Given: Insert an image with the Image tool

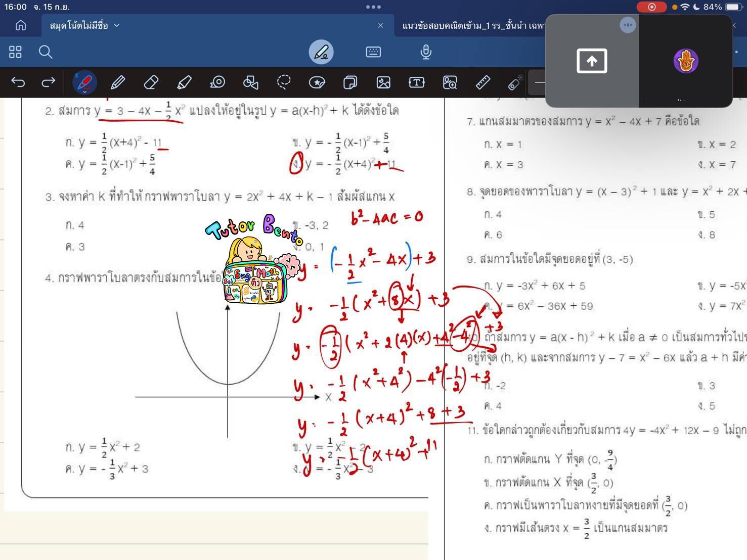Looking at the screenshot, I should [x=383, y=82].
